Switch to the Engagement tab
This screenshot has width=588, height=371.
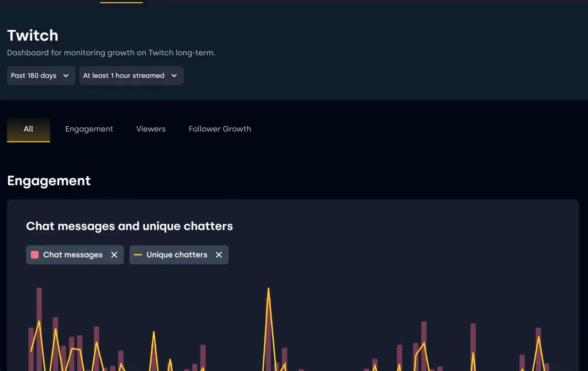click(x=89, y=129)
